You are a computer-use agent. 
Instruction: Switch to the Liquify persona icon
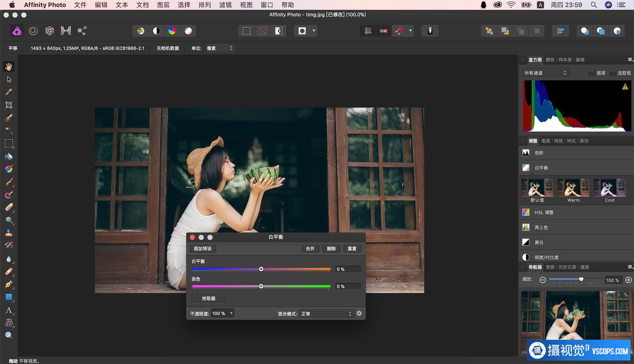click(x=33, y=31)
